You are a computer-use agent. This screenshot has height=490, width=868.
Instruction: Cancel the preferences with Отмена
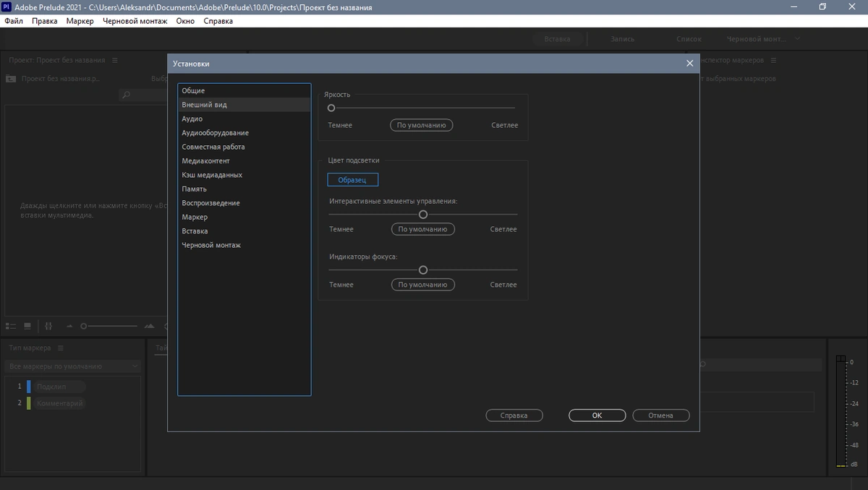tap(661, 416)
